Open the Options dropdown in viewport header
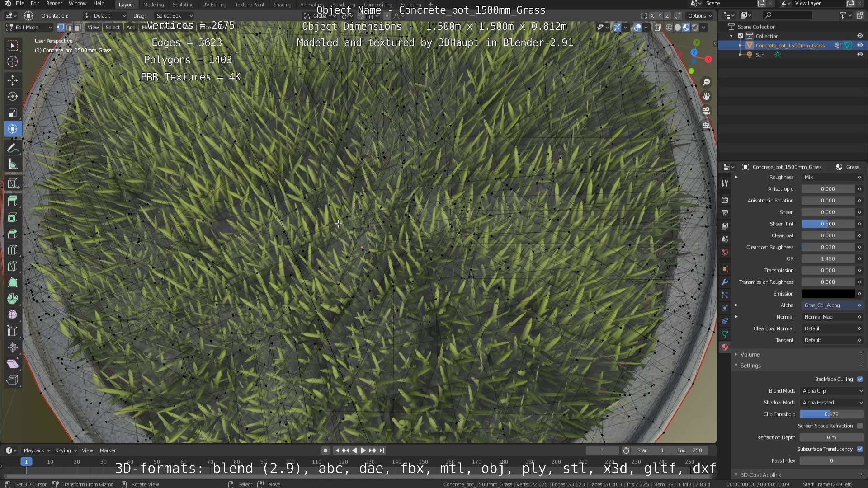Viewport: 868px width, 488px height. (x=700, y=16)
